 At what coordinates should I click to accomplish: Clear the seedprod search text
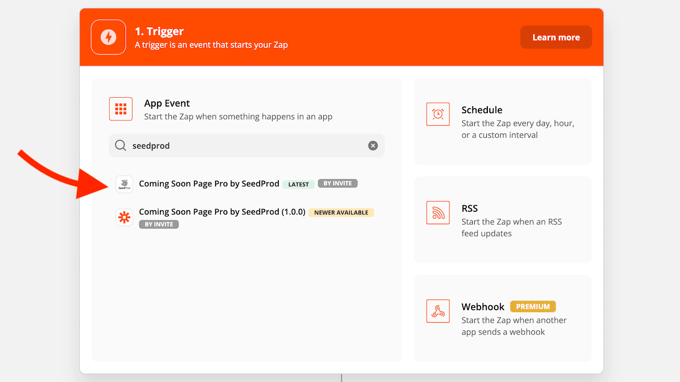373,146
